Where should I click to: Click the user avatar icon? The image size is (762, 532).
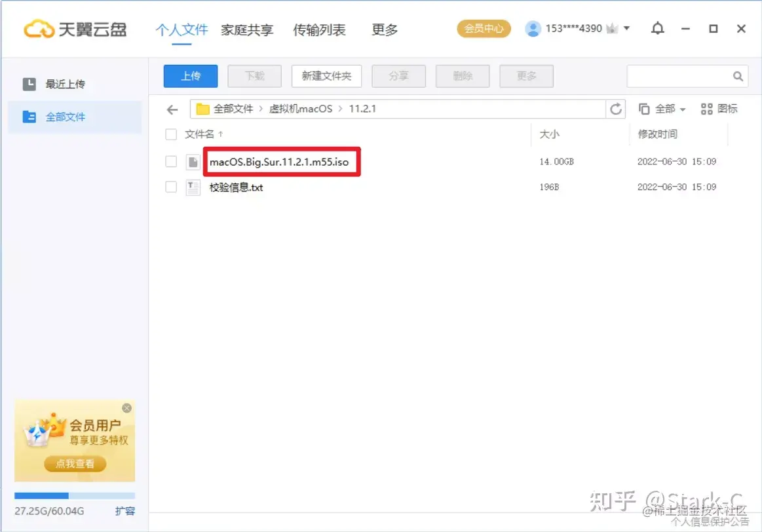point(533,29)
